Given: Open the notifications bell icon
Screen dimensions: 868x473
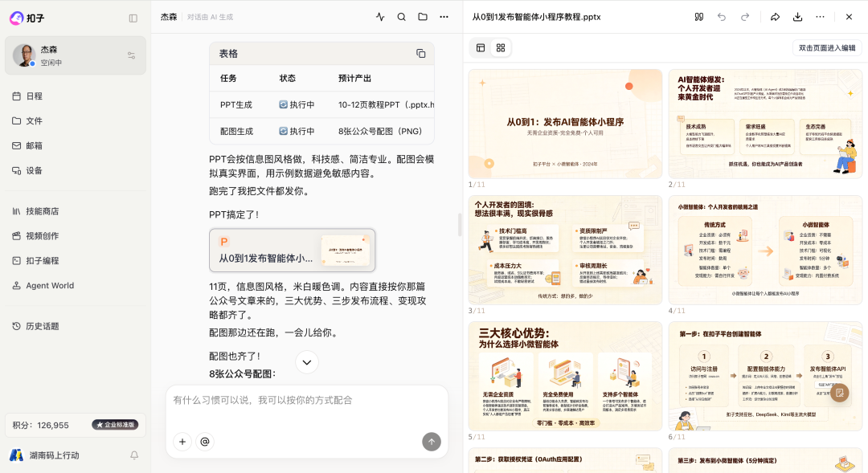Looking at the screenshot, I should (134, 455).
